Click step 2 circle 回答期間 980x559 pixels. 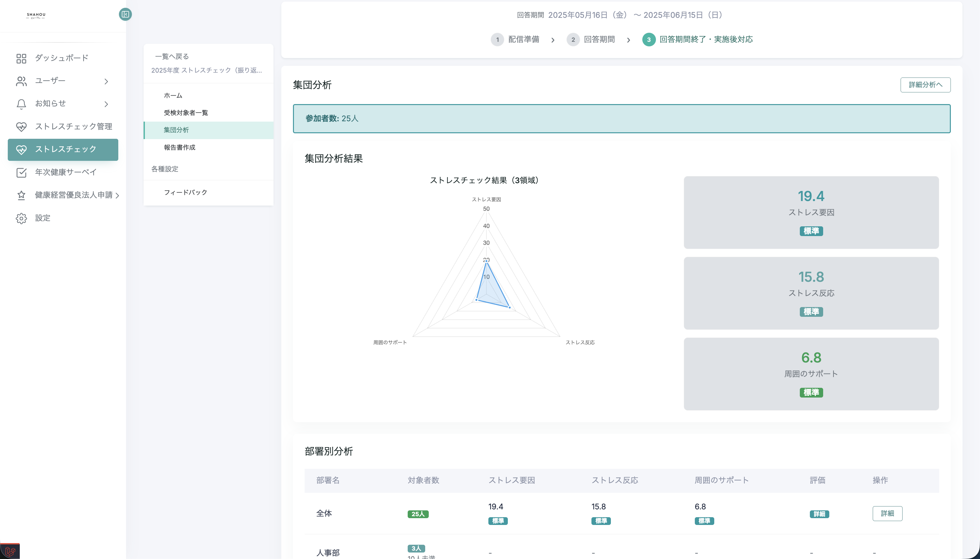click(x=573, y=40)
